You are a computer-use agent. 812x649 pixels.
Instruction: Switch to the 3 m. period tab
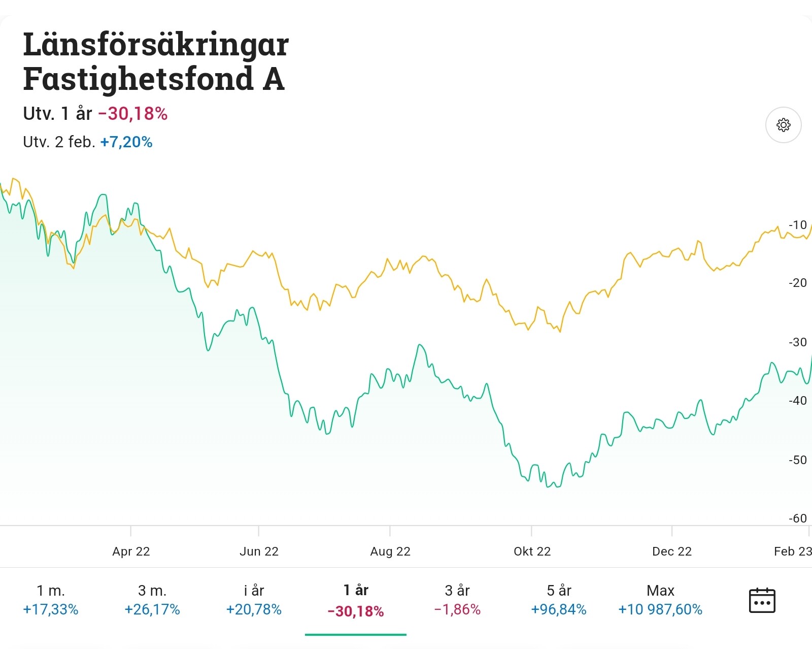tap(152, 600)
